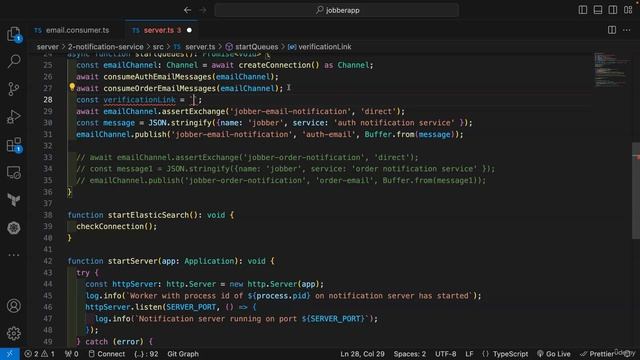Viewport: 640px width, 360px height.
Task: Open the Extensions view
Action: (x=14, y=145)
